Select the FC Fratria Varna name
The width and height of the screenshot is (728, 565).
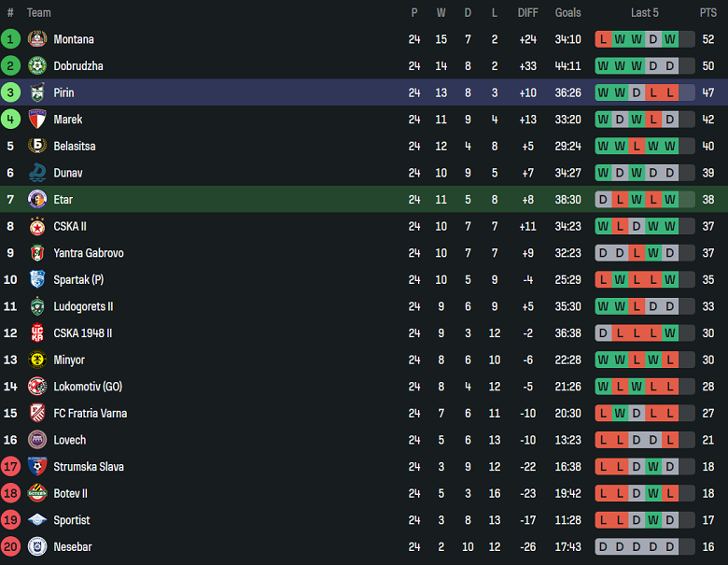coord(90,413)
